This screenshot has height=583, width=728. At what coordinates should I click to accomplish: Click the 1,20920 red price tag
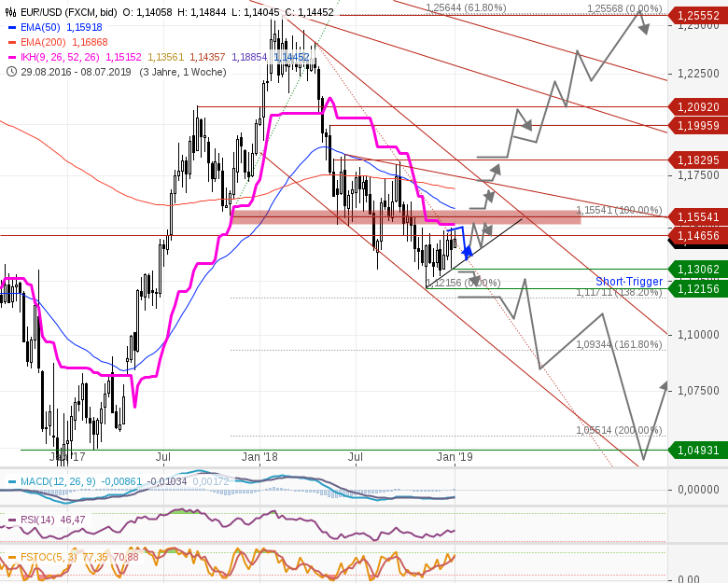pyautogui.click(x=698, y=107)
